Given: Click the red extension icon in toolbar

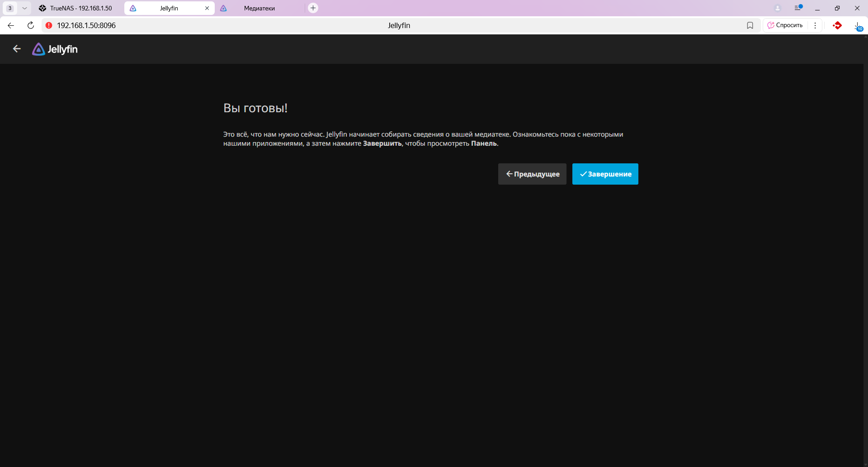Looking at the screenshot, I should pyautogui.click(x=837, y=25).
